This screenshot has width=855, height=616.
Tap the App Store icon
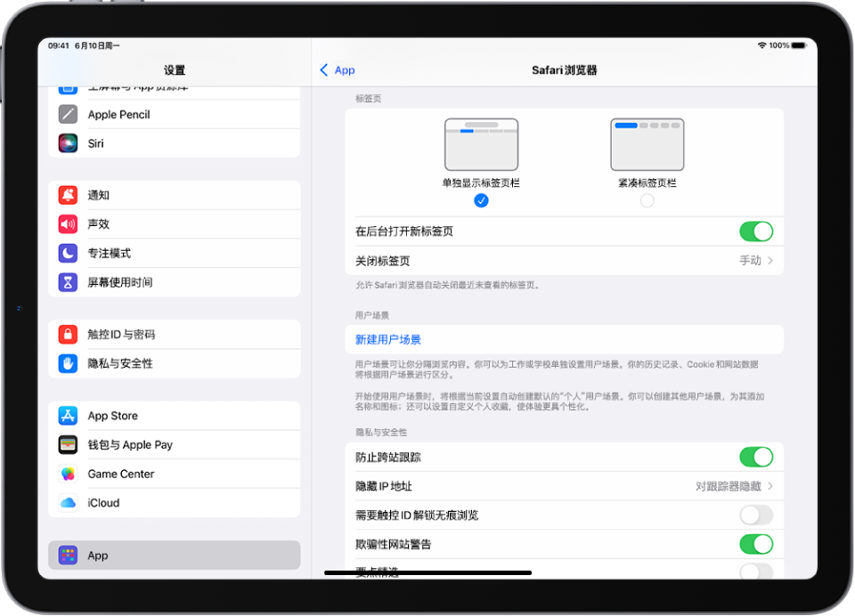[68, 416]
